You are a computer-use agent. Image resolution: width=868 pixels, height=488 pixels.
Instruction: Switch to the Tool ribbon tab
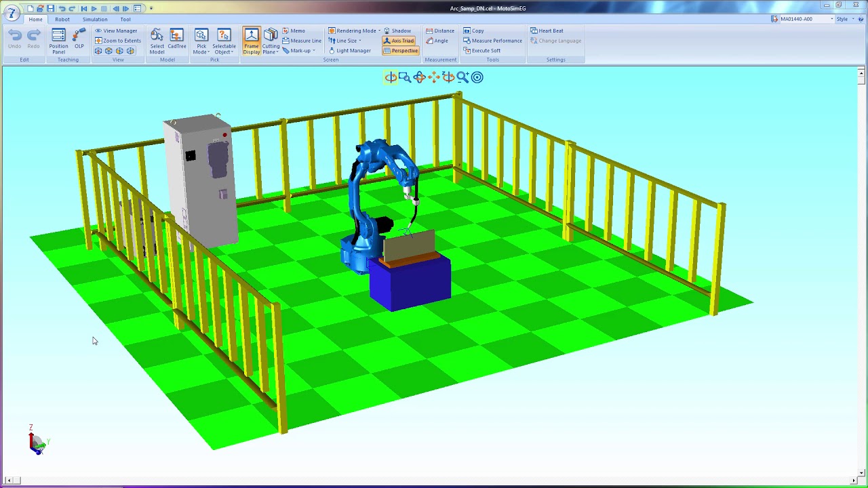(125, 20)
